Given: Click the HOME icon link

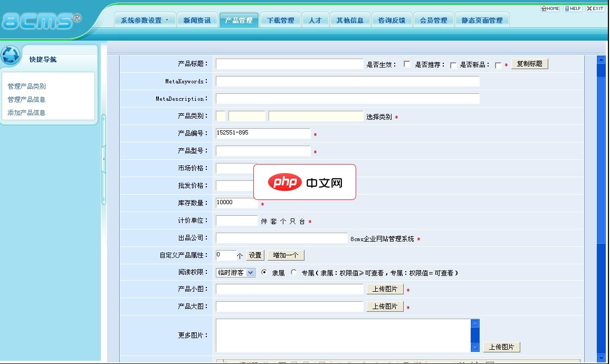Looking at the screenshot, I should pyautogui.click(x=550, y=8).
